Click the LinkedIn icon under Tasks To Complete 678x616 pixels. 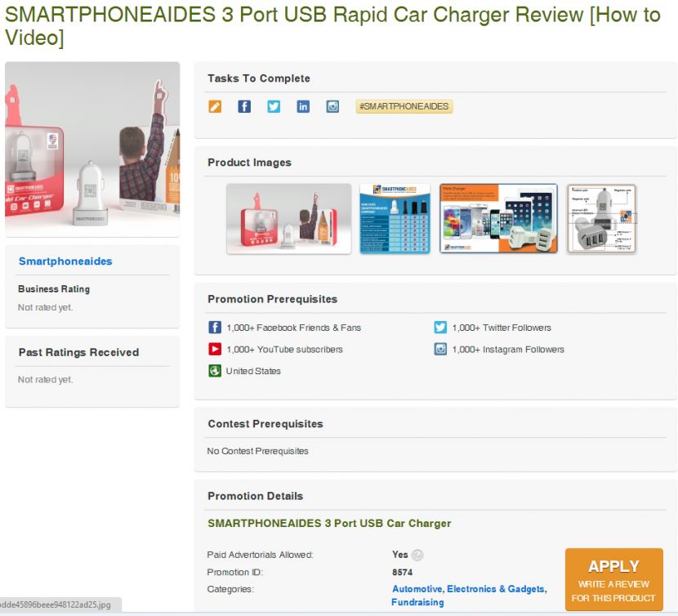(x=303, y=106)
